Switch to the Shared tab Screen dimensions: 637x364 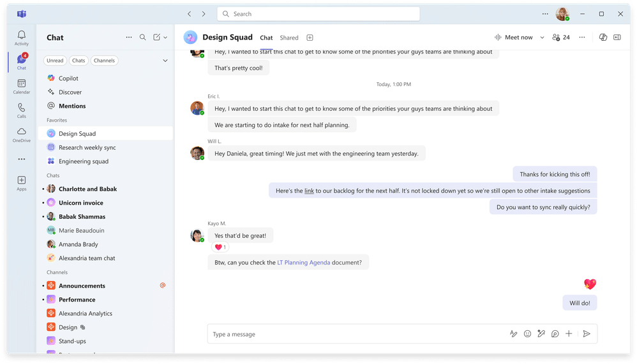(289, 38)
